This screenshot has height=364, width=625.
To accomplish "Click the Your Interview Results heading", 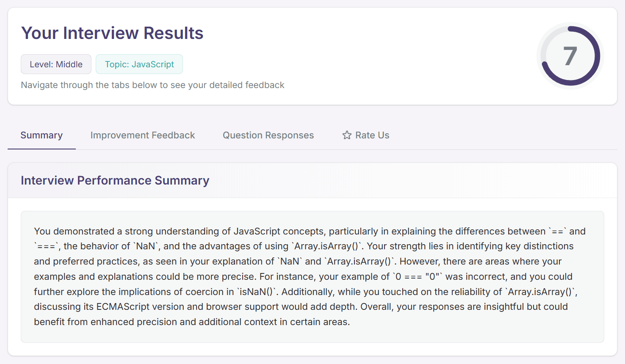I will click(112, 33).
